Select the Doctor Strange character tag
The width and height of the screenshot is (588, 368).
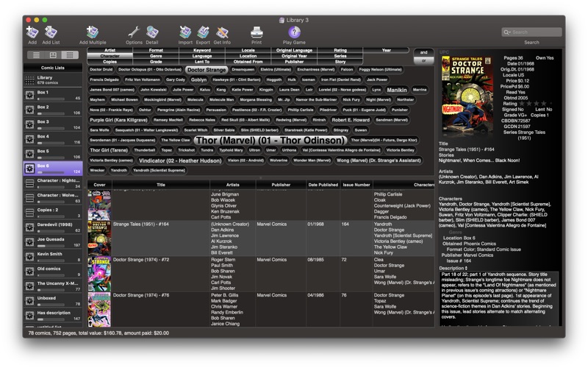[x=207, y=70]
